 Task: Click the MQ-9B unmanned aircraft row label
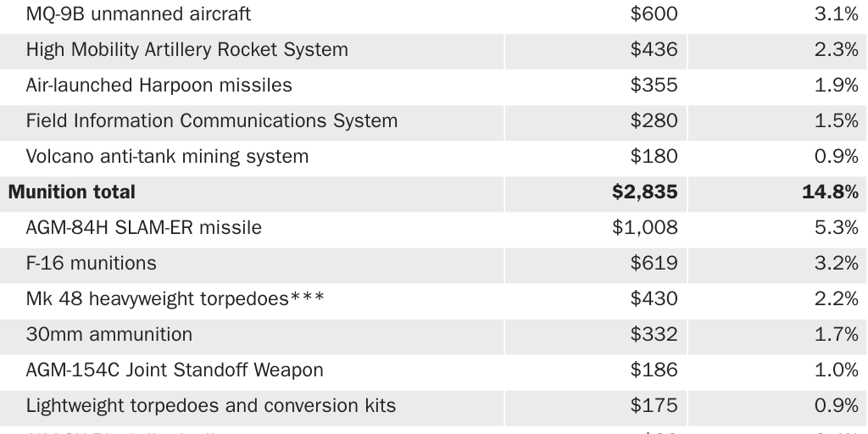[x=138, y=14]
